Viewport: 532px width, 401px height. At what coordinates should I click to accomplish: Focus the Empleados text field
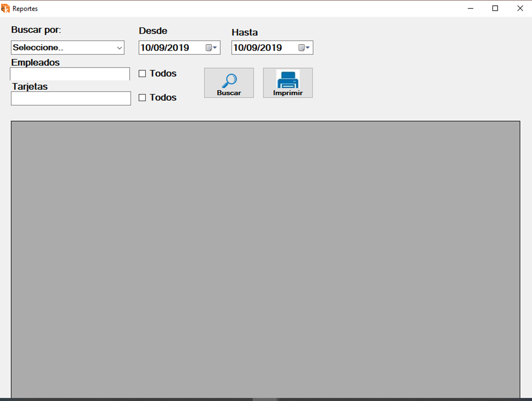pyautogui.click(x=70, y=74)
